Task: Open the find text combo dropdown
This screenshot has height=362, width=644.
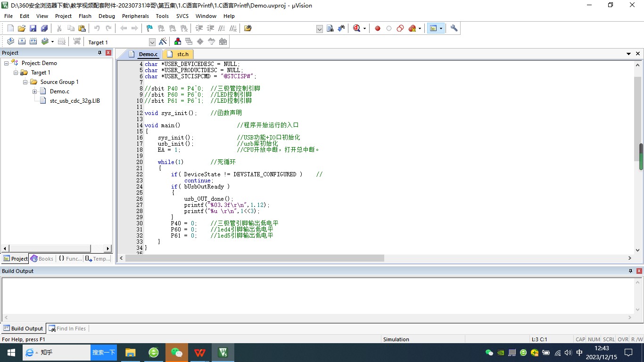Action: pyautogui.click(x=319, y=29)
